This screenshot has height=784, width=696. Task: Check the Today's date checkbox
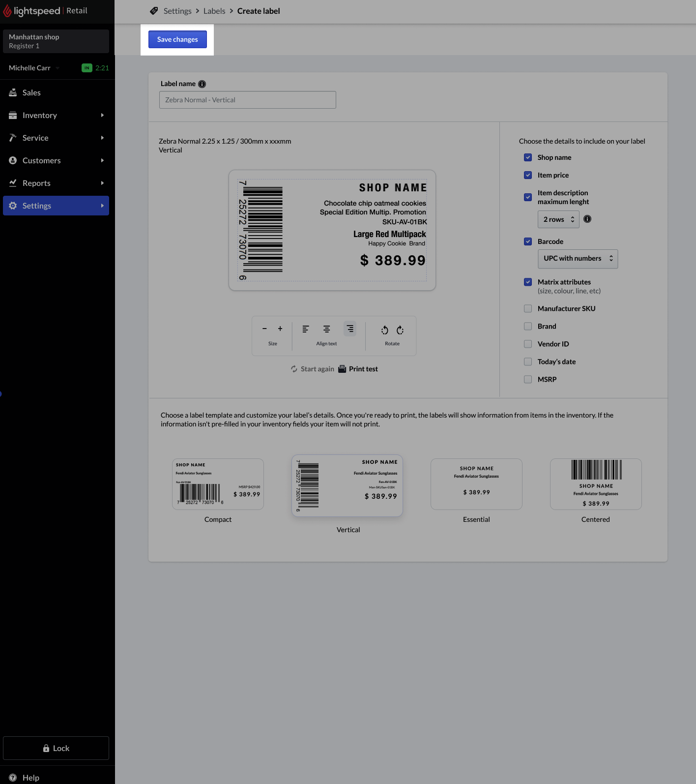click(528, 362)
